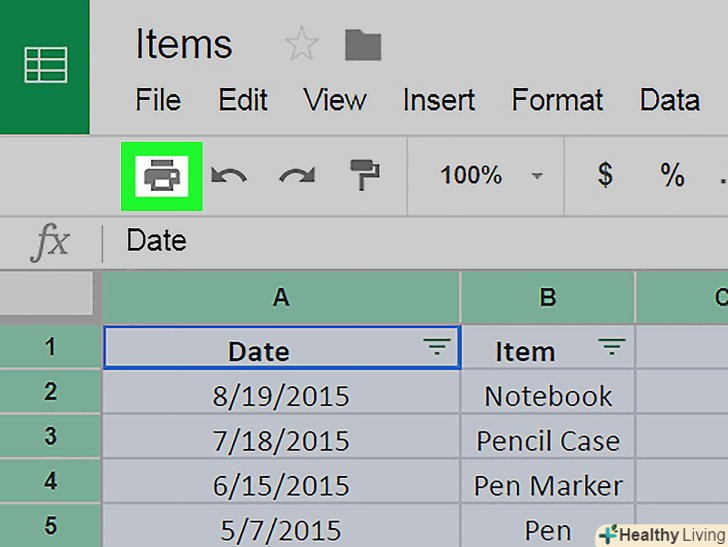Format as currency with dollar icon
The image size is (728, 547).
coord(605,176)
